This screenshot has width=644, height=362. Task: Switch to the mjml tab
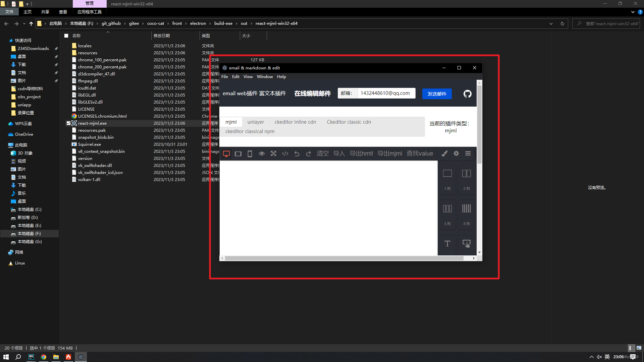tap(231, 122)
